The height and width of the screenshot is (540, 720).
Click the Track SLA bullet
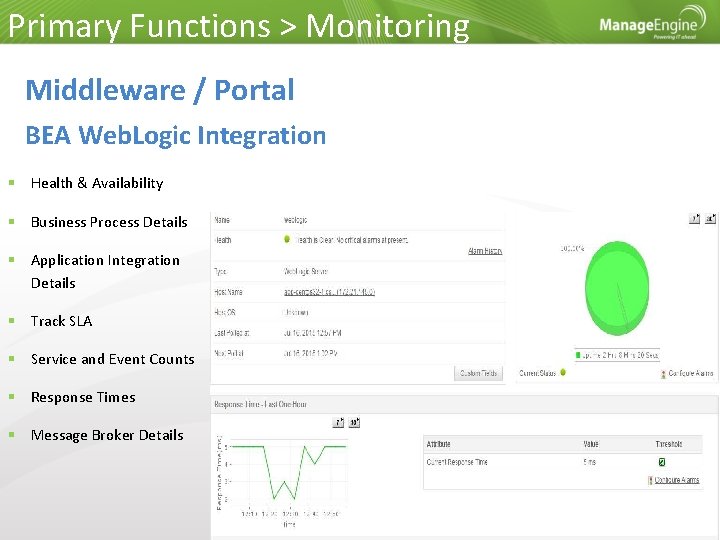62,321
